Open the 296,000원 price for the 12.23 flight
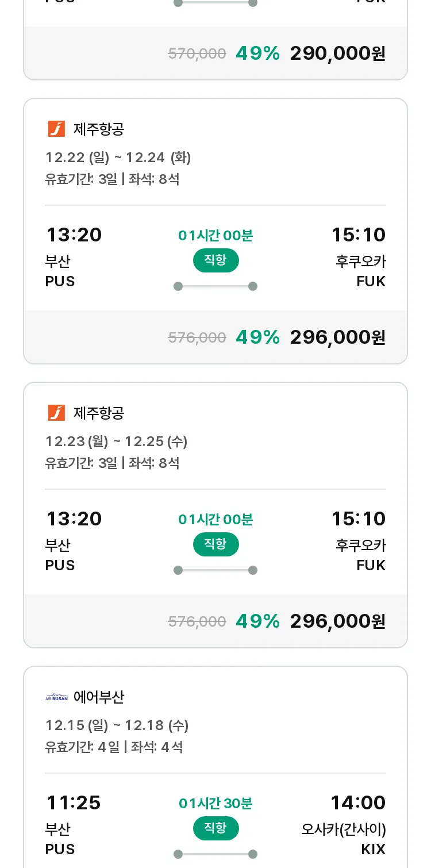The image size is (431, 868). tap(337, 621)
